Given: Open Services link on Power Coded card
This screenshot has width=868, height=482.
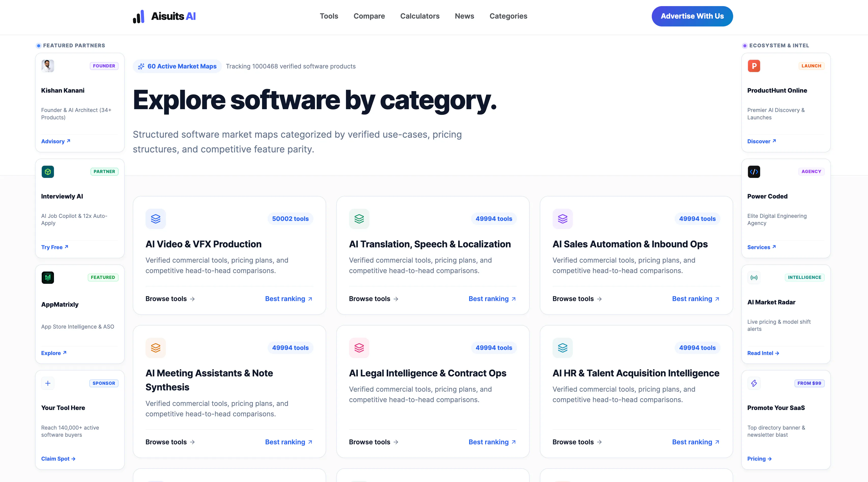Looking at the screenshot, I should coord(761,247).
